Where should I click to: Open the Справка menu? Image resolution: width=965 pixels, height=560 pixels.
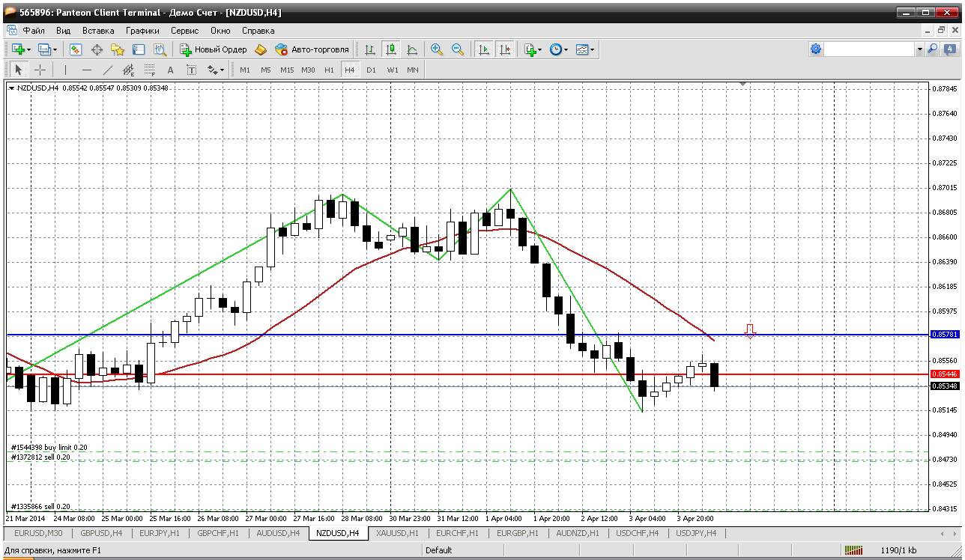click(258, 31)
